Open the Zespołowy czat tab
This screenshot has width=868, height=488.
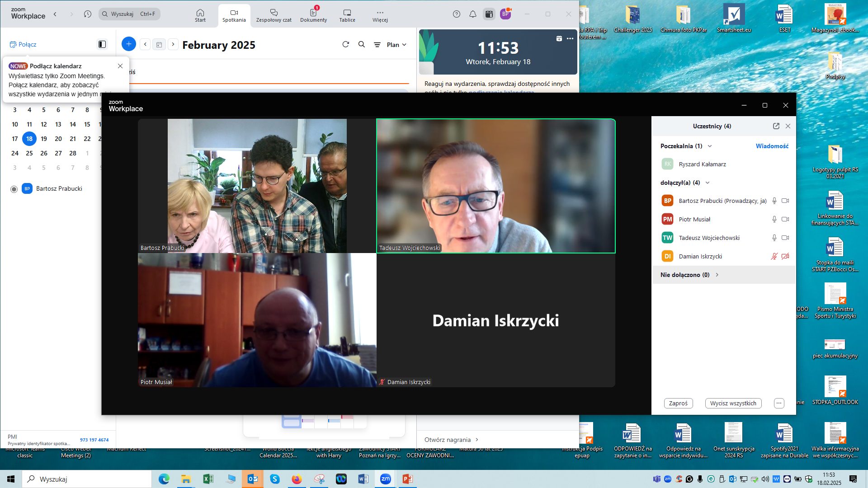(x=274, y=15)
